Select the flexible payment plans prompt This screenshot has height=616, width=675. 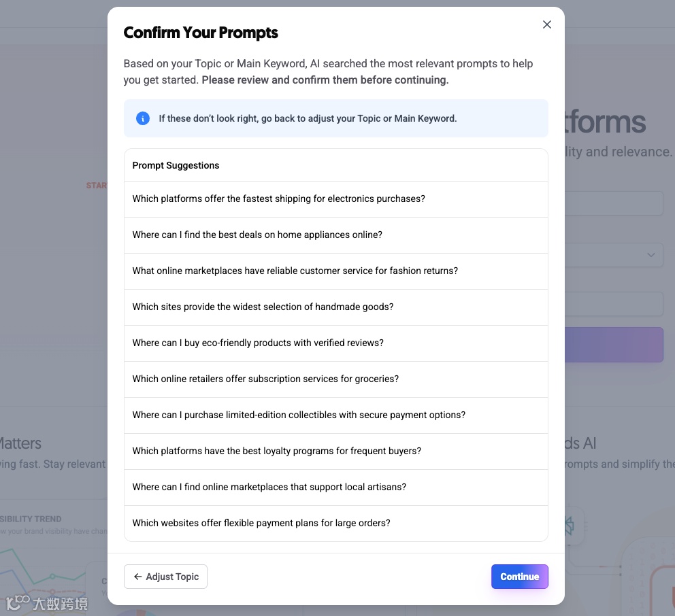click(261, 524)
